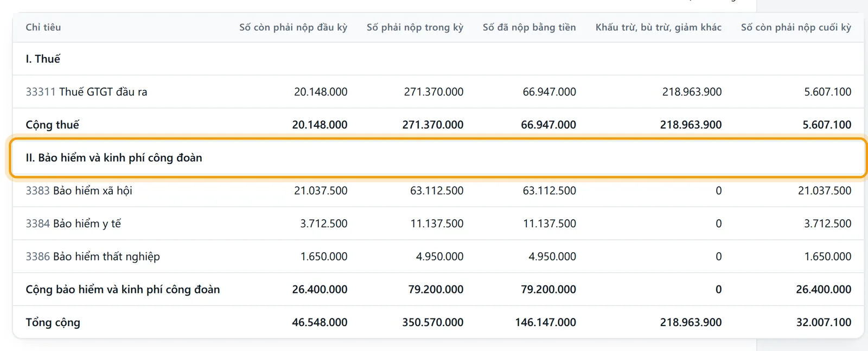Image resolution: width=868 pixels, height=351 pixels.
Task: Click opening balance 1.650.000 for Bảo hiểm thất nghiệp
Action: click(x=324, y=257)
